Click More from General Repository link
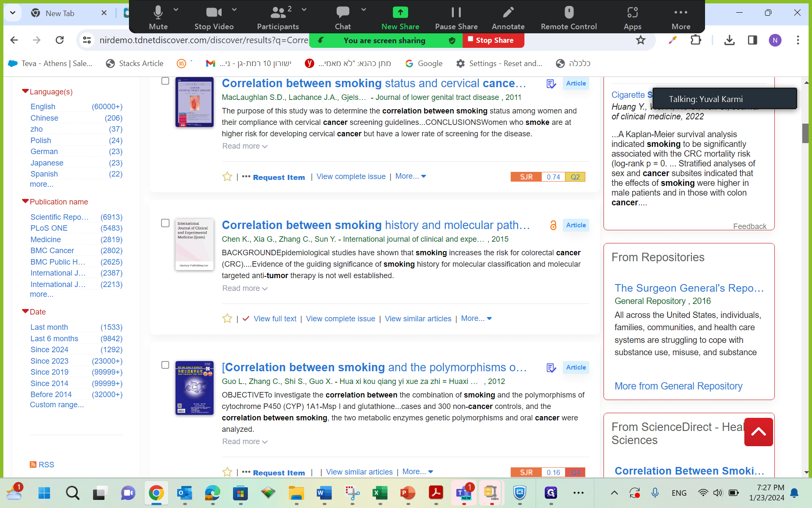The height and width of the screenshot is (508, 812). click(678, 386)
